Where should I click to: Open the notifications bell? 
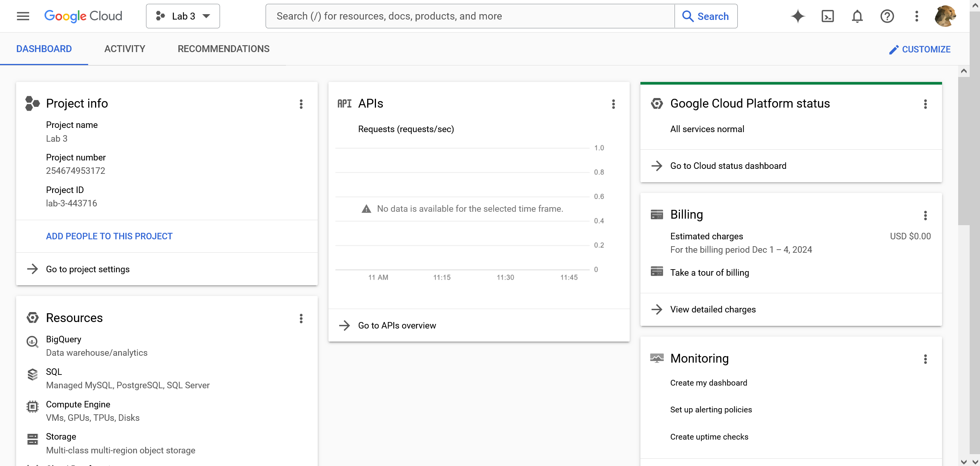click(x=857, y=16)
